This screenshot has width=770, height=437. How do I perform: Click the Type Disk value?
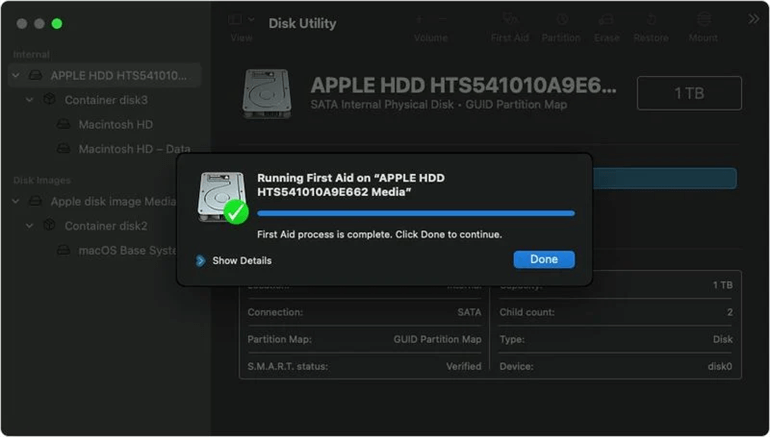click(x=722, y=339)
